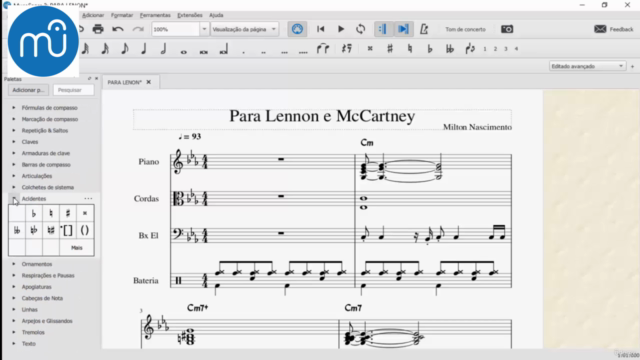Switch to PARA LENON score tab
This screenshot has height=360, width=640.
124,82
